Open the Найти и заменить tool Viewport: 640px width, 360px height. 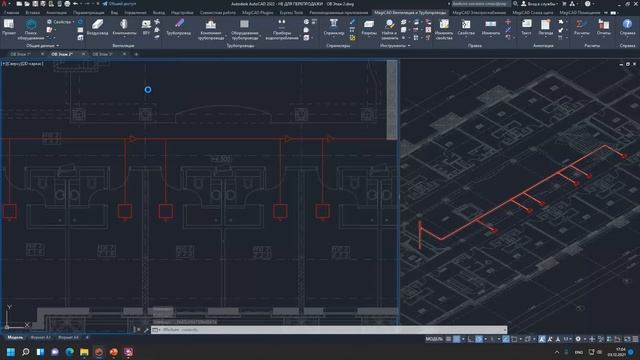coord(389,29)
